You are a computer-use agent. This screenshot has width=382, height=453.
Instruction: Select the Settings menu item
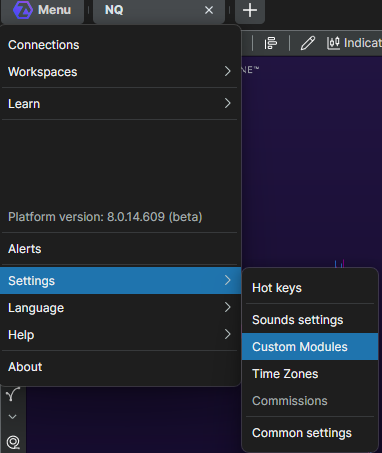120,281
